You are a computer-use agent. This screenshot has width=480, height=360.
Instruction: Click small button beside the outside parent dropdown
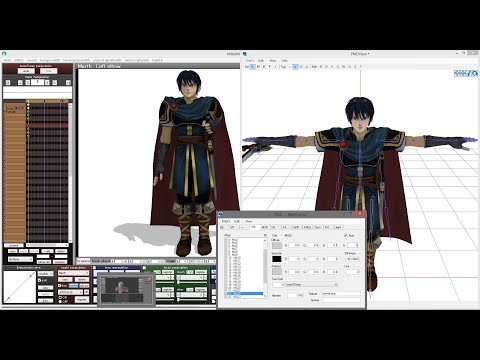pos(86,292)
